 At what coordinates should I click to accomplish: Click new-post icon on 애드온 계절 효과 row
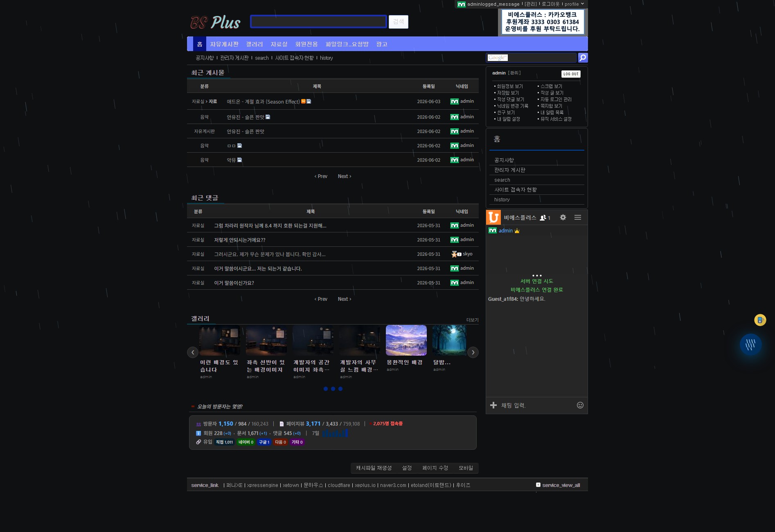[303, 101]
